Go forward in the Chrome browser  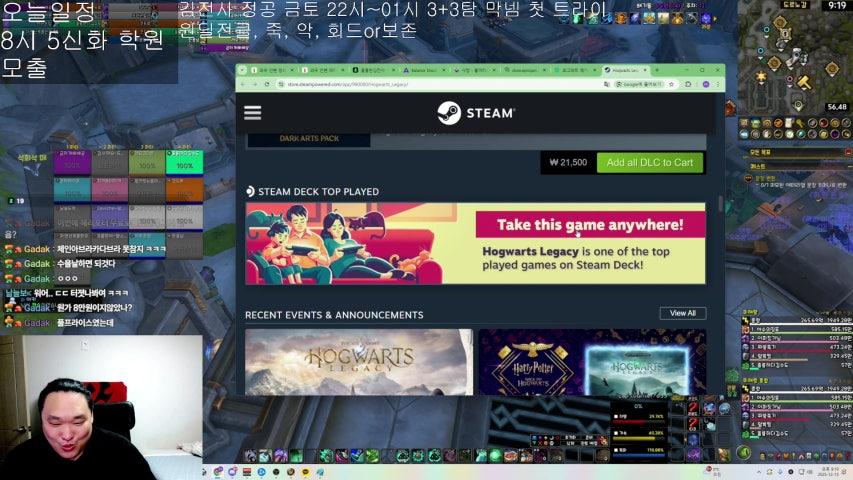(x=255, y=84)
